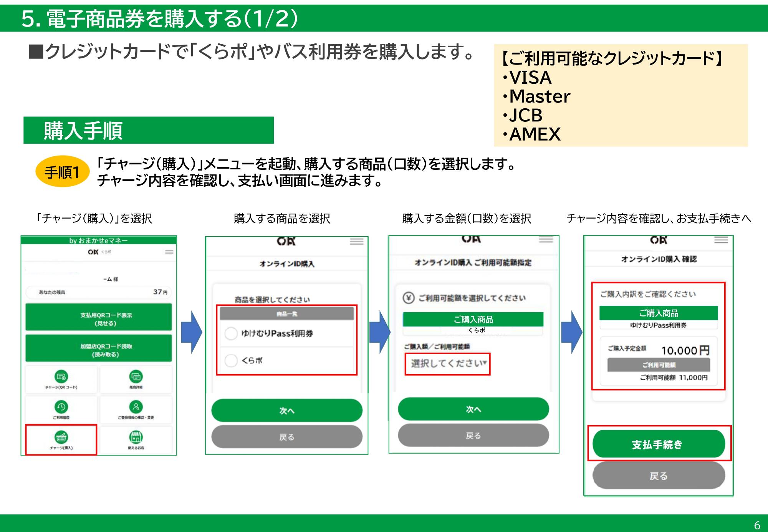Open hamburger menu on ご利用可能額指定 screen
Viewport: 768px width, 532px height.
(546, 239)
